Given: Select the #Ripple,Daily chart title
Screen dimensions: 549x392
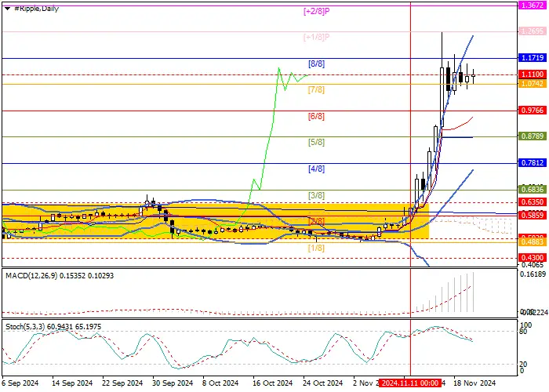Looking at the screenshot, I should click(x=36, y=9).
